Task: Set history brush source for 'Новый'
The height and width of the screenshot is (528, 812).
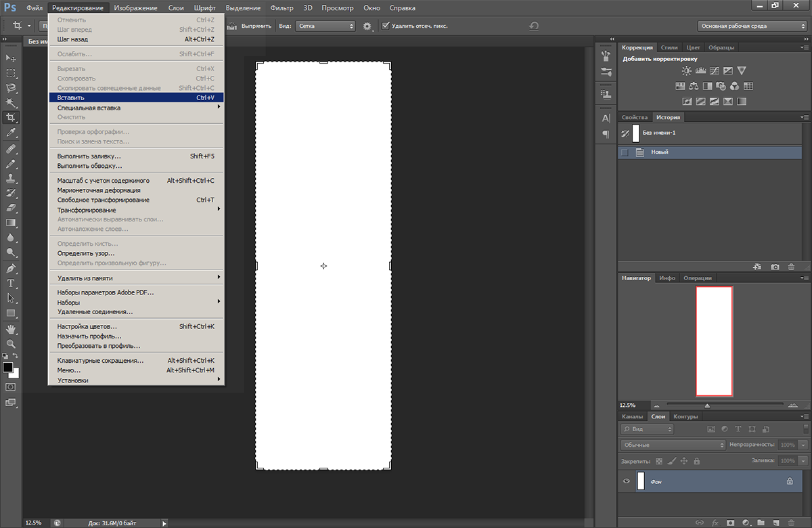Action: click(625, 152)
